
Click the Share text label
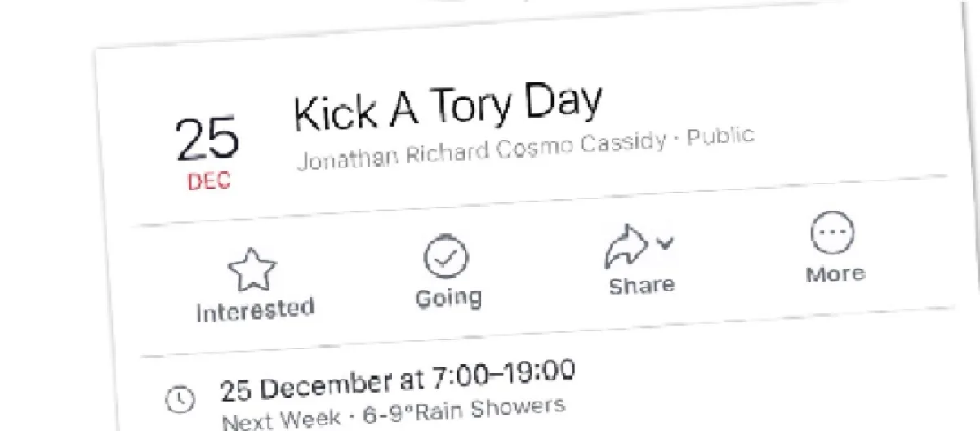click(x=642, y=286)
